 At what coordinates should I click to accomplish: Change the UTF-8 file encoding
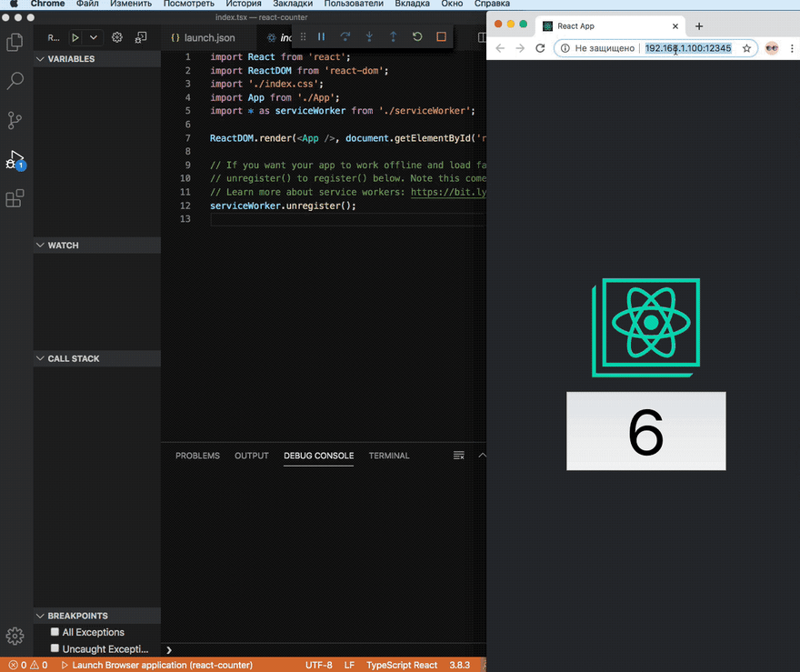click(x=319, y=665)
